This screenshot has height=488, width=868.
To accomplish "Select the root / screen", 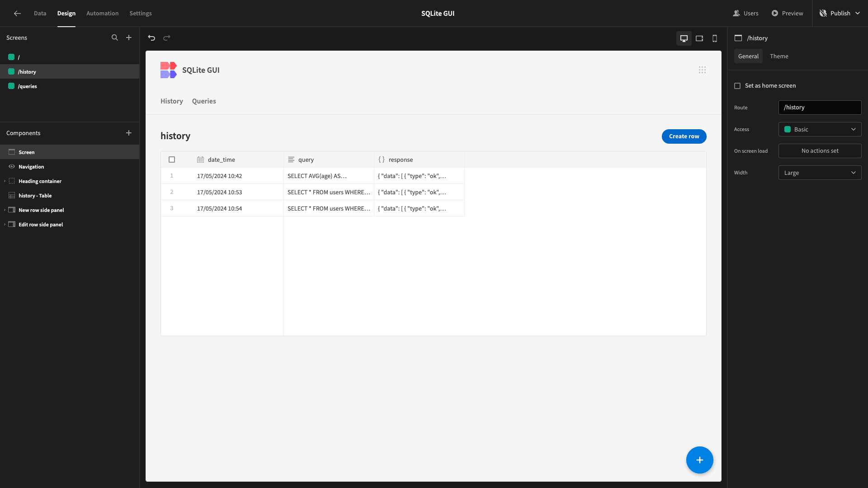I will click(70, 57).
